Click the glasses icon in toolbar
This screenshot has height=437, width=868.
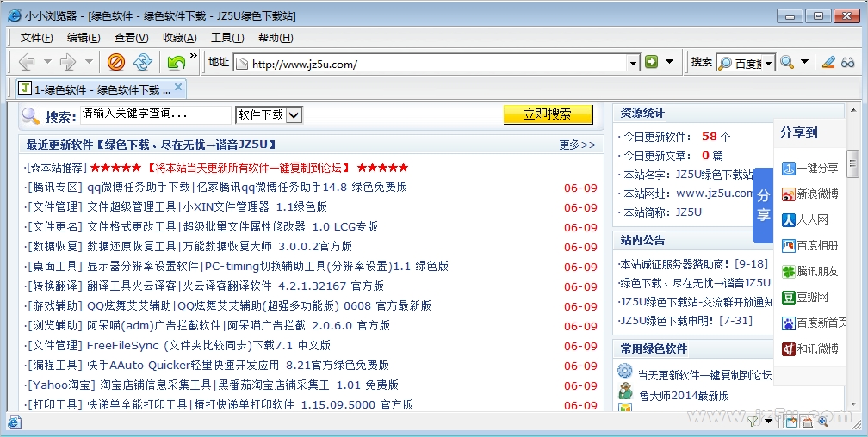[x=847, y=62]
